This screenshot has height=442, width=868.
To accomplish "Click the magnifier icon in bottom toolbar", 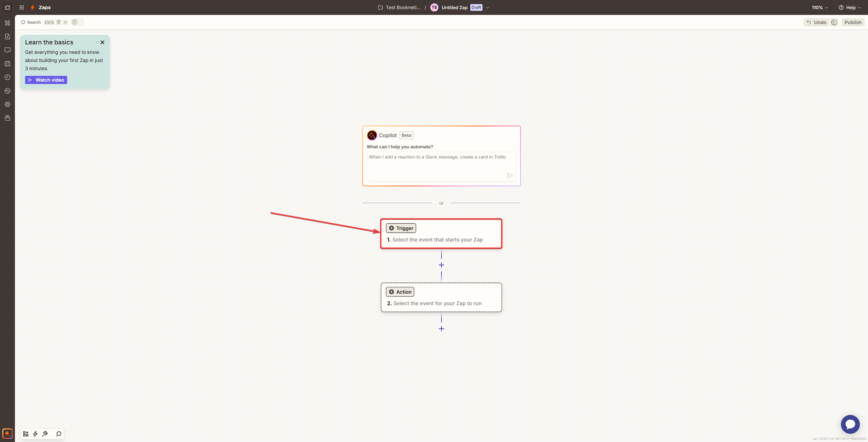I will [x=59, y=434].
